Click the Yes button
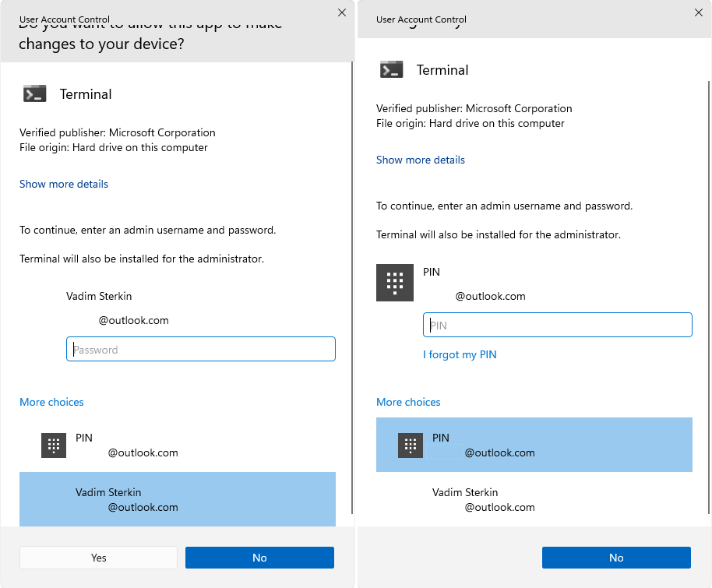 pos(98,558)
